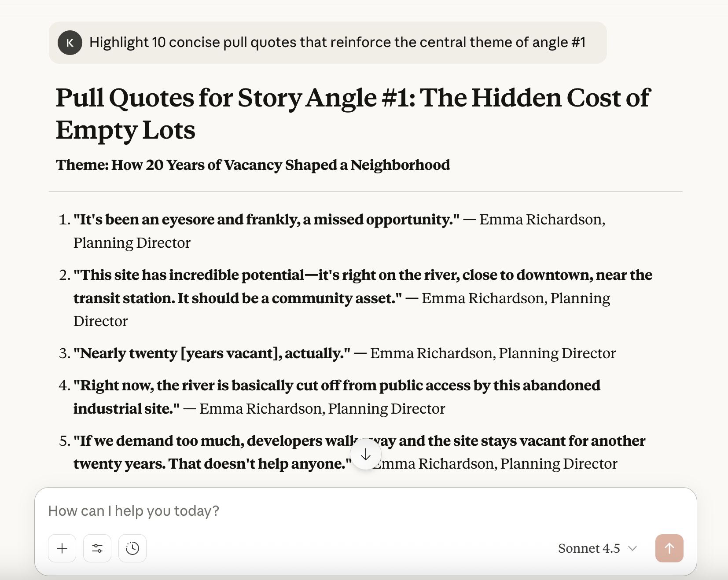Click the plus attachment button

[62, 548]
